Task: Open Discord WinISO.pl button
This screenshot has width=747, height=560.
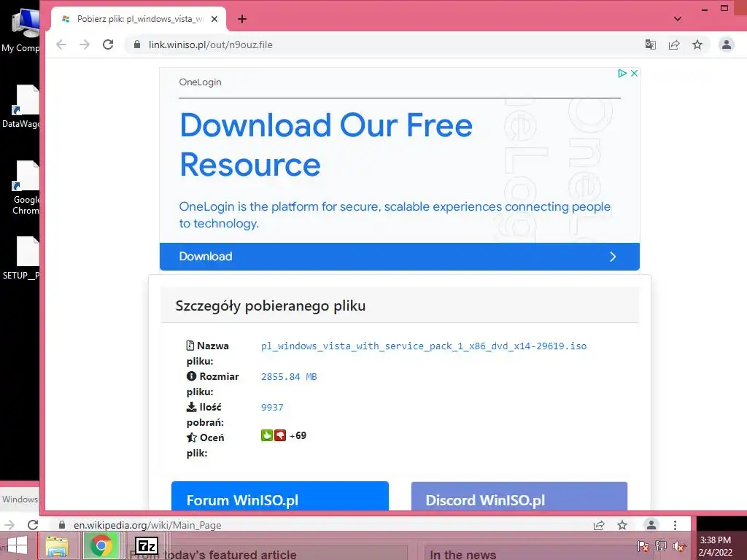Action: pos(519,496)
